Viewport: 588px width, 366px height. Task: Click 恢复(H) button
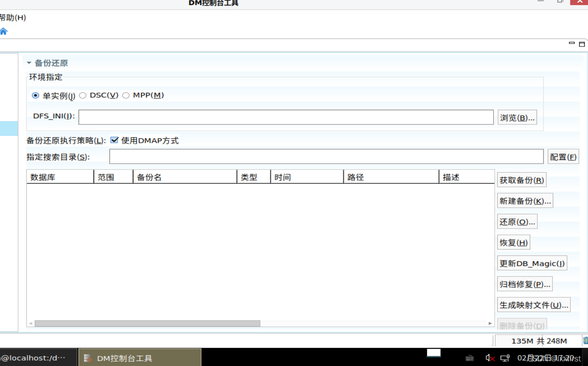click(x=514, y=242)
